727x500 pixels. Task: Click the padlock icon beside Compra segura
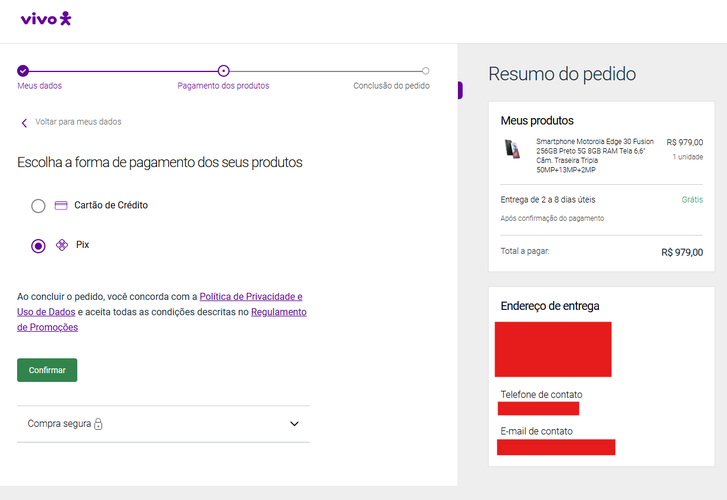pyautogui.click(x=98, y=423)
